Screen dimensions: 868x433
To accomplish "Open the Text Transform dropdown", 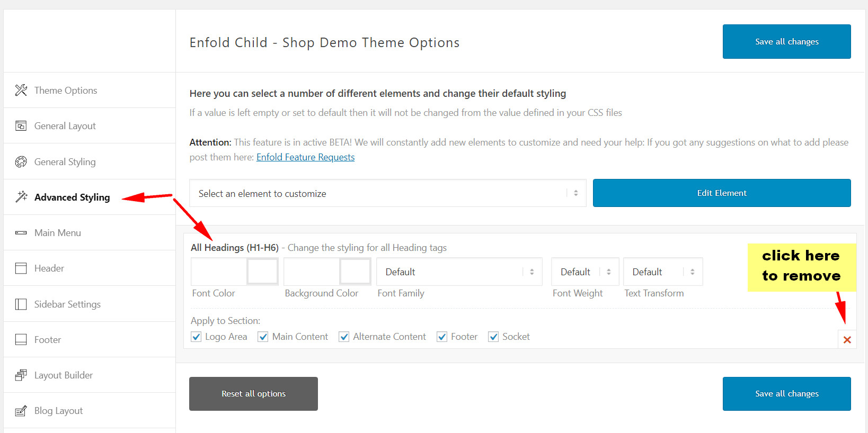I will point(662,272).
